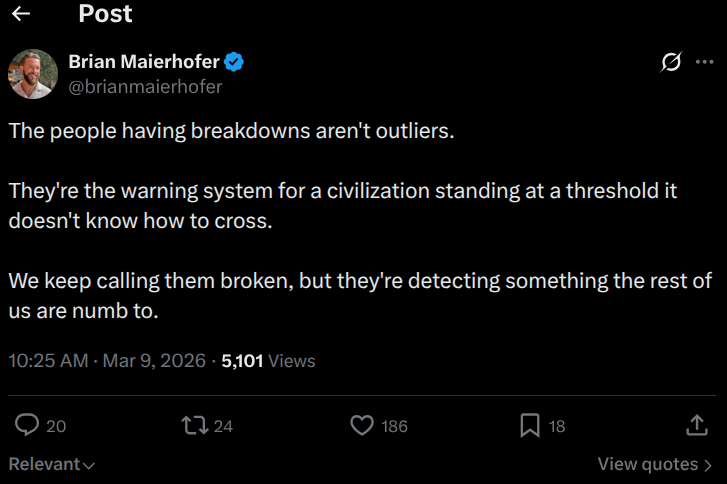The image size is (727, 484).
Task: Click the share upload icon
Action: click(697, 425)
